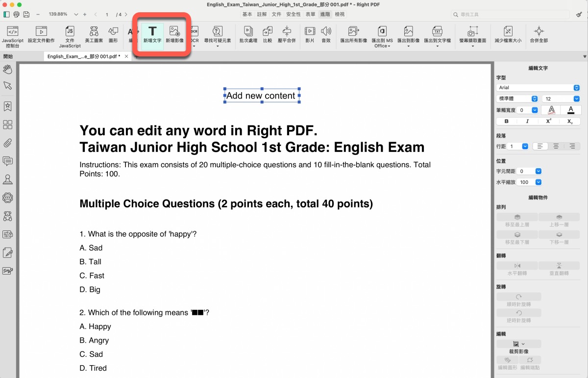Open the JavaScript 控制台 tool
The height and width of the screenshot is (378, 588).
click(x=13, y=37)
